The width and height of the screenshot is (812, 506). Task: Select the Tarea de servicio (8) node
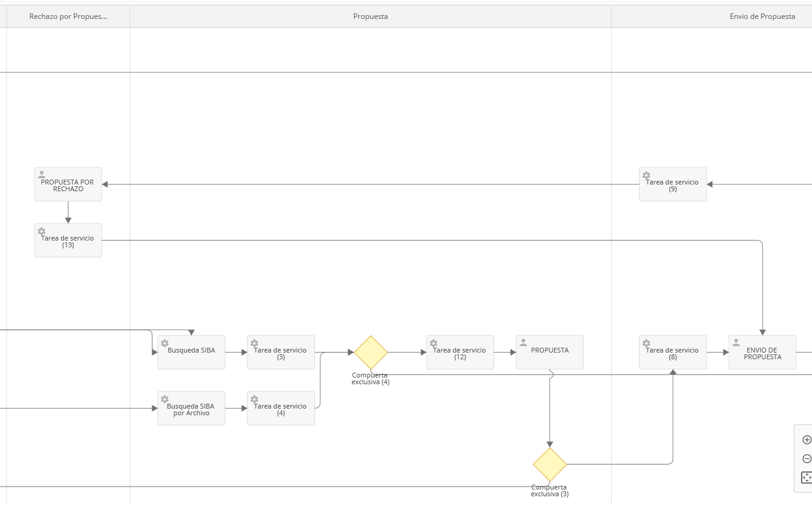point(673,353)
